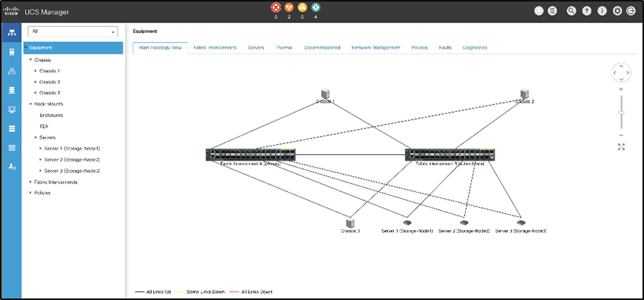Viewport: 644px width, 300px height.
Task: Click the zoom out minus button
Action: coord(621,136)
